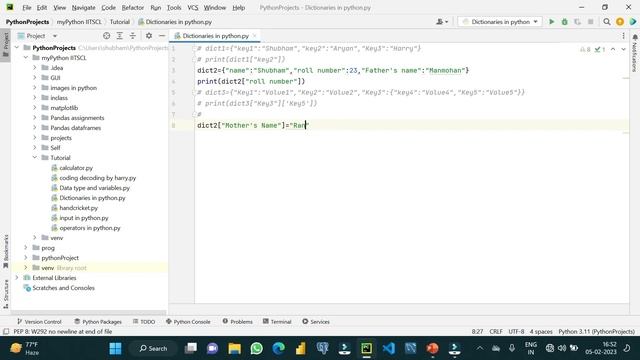The height and width of the screenshot is (360, 640).
Task: Open the Tools menu
Action: (x=174, y=7)
